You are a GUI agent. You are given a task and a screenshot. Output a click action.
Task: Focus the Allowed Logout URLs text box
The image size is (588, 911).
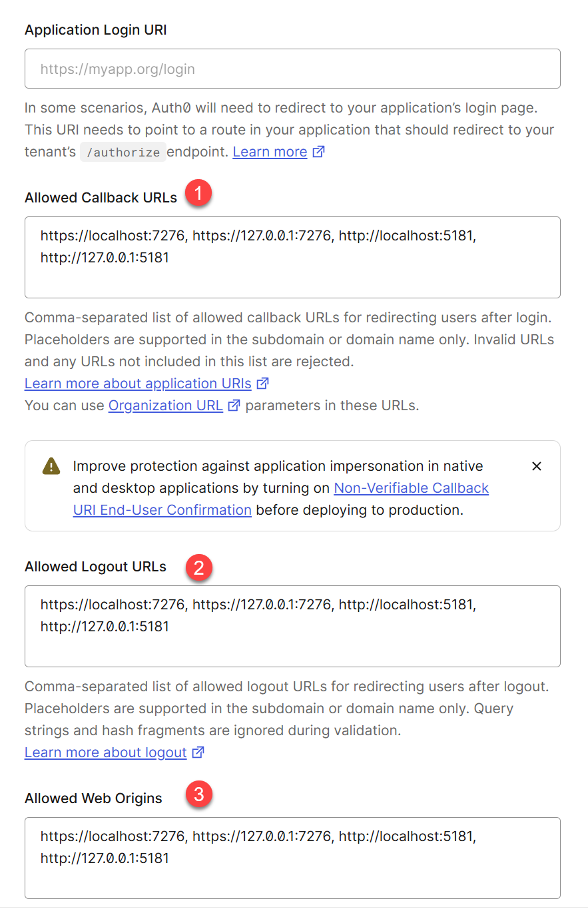pyautogui.click(x=292, y=626)
